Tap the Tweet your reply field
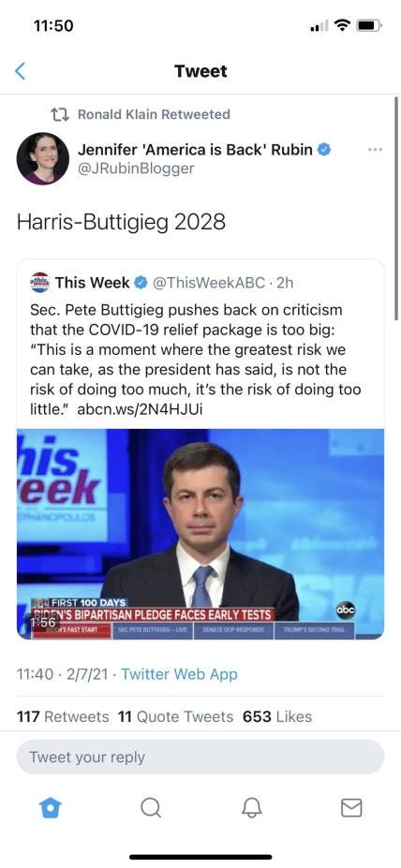 point(200,757)
